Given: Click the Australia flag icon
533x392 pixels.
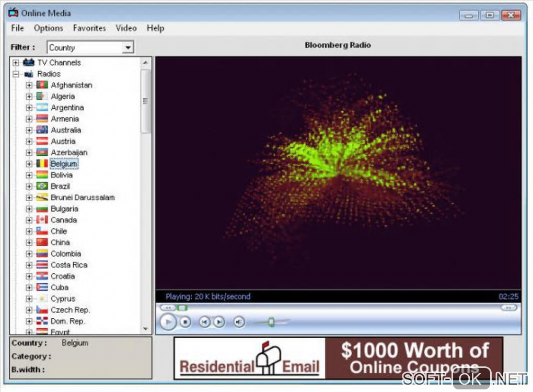Looking at the screenshot, I should [42, 130].
